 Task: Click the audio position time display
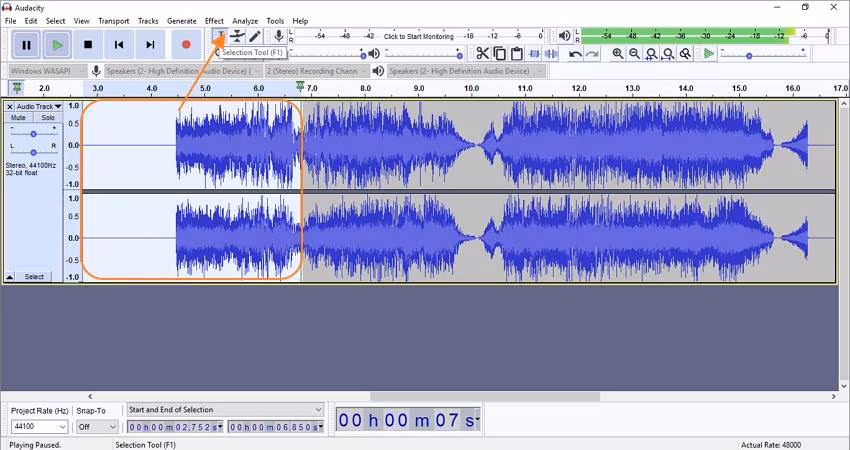[408, 420]
